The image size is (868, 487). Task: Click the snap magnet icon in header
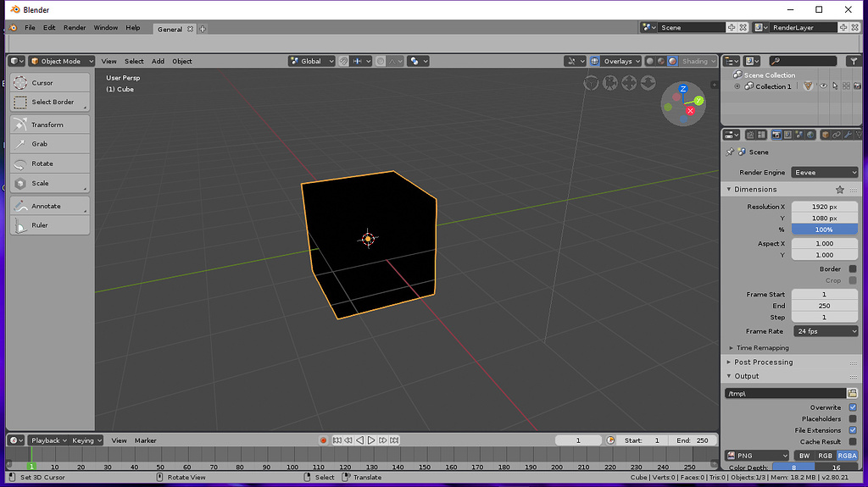344,62
